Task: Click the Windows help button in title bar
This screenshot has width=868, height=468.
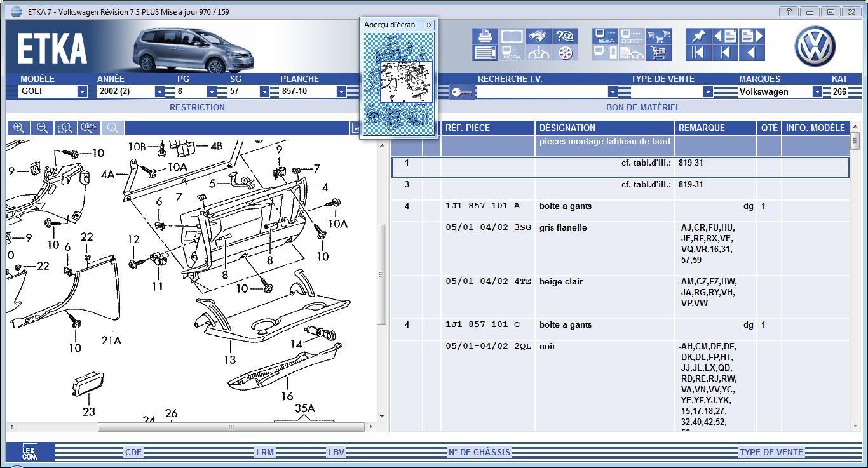Action: [x=788, y=11]
